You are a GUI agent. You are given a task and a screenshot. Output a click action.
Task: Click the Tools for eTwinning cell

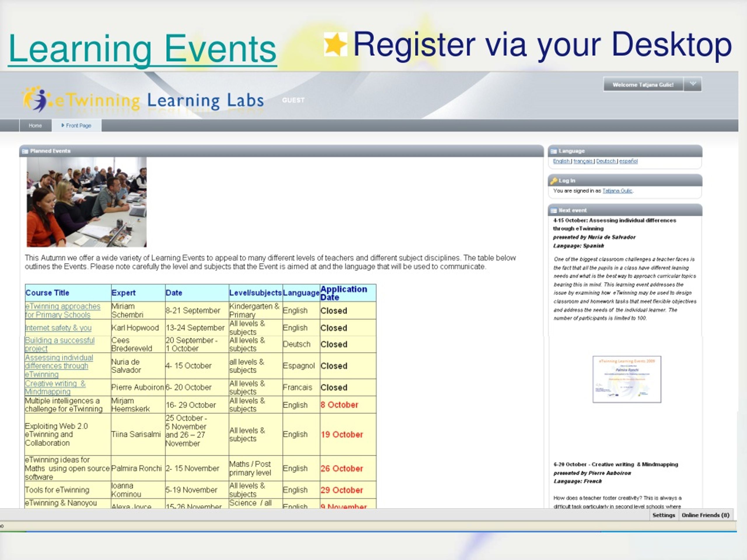[x=68, y=490]
